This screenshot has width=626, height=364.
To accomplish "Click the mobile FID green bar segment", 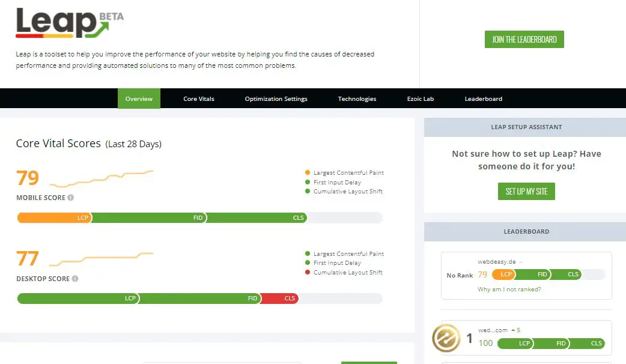I will [x=150, y=217].
